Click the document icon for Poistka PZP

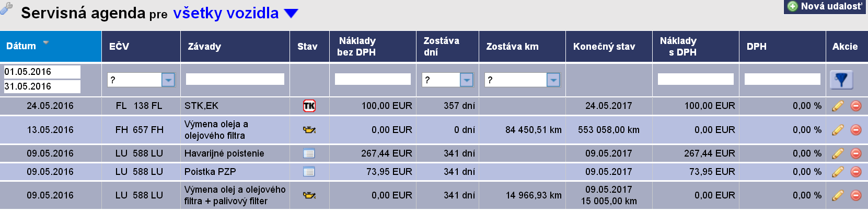pos(309,172)
